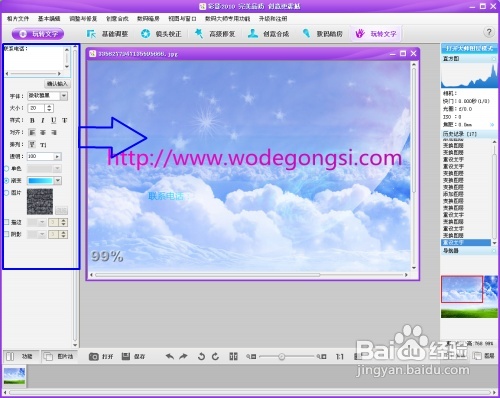Click the top panel button above histogram

tap(469, 49)
